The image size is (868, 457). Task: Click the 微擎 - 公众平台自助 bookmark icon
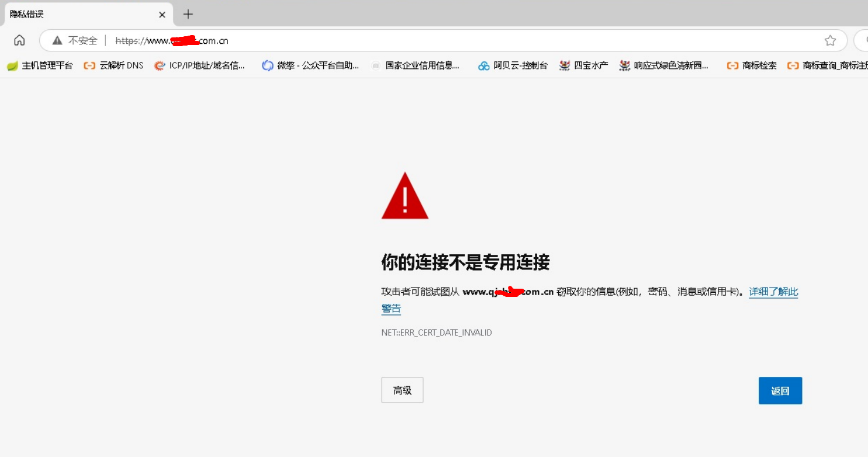[267, 65]
